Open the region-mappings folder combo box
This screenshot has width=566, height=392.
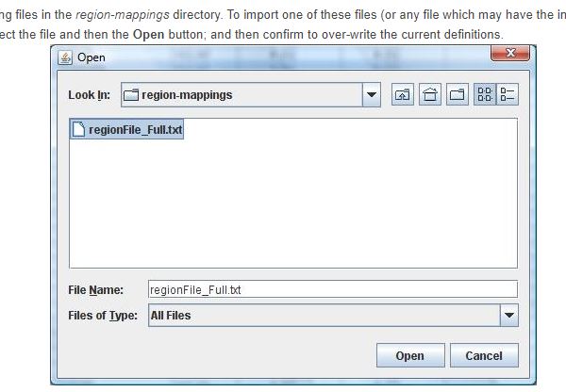(x=251, y=95)
